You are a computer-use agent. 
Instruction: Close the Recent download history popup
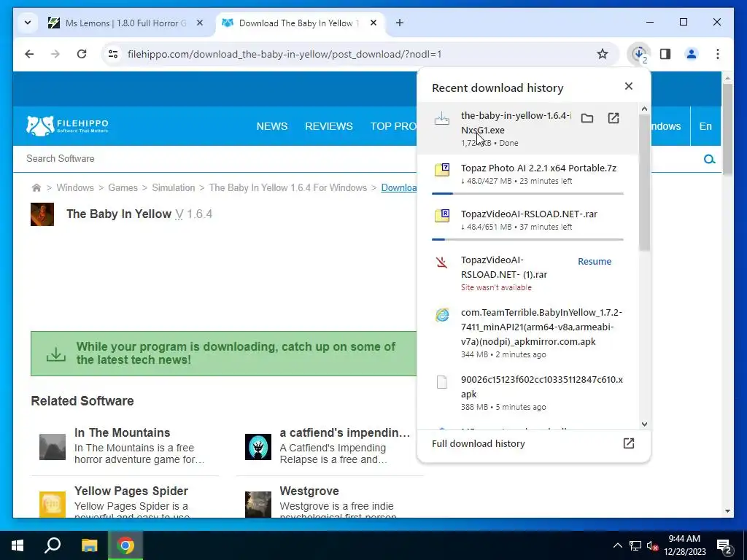click(x=629, y=86)
